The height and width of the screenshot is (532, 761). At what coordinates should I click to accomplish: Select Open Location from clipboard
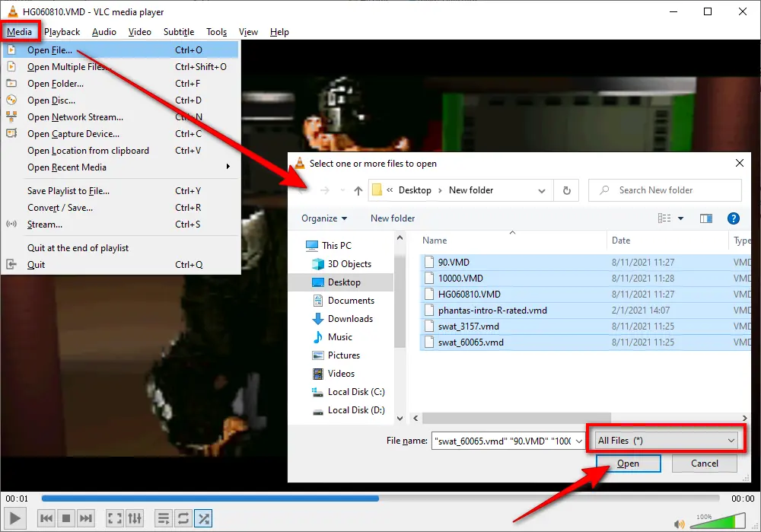[120, 151]
